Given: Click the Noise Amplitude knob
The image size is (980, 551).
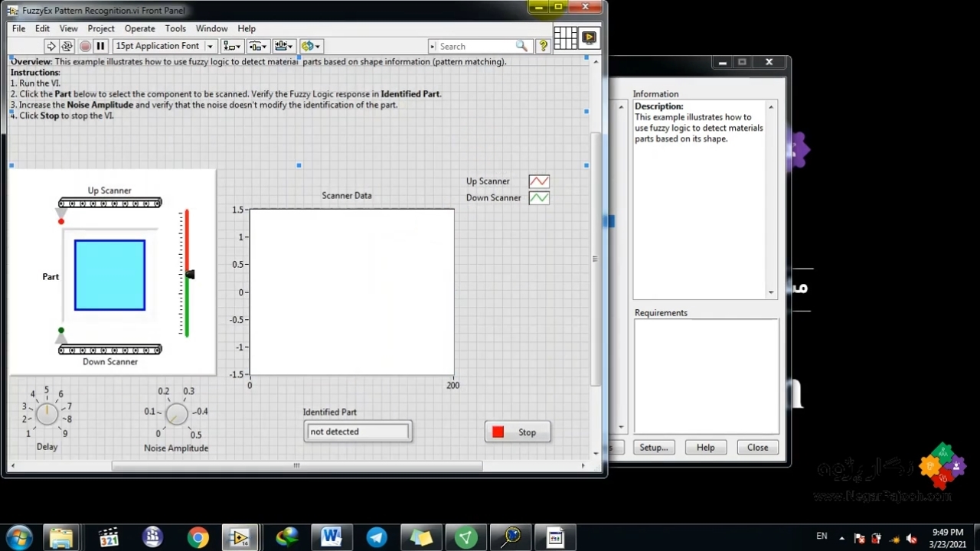Looking at the screenshot, I should click(176, 414).
